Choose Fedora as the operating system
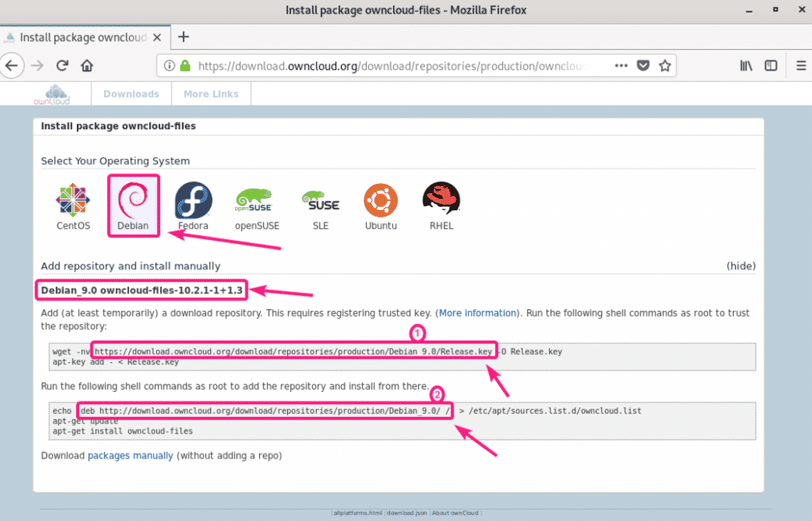This screenshot has width=812, height=521. pos(193,200)
